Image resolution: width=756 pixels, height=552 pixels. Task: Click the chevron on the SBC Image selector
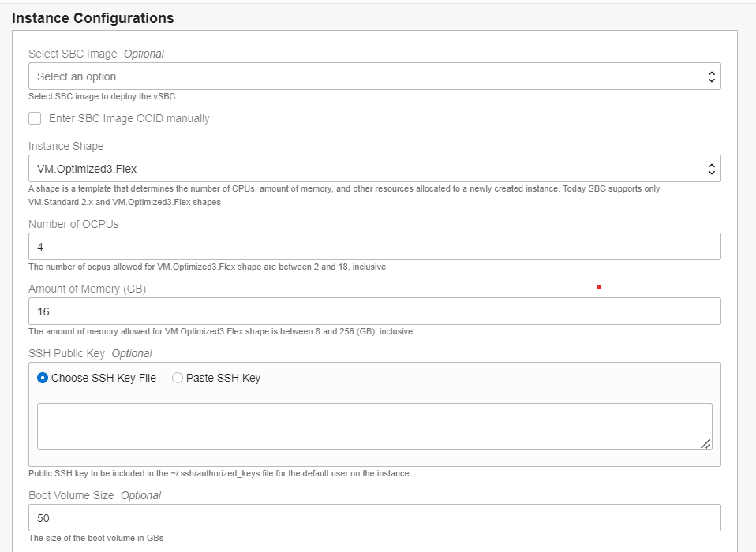pyautogui.click(x=711, y=76)
